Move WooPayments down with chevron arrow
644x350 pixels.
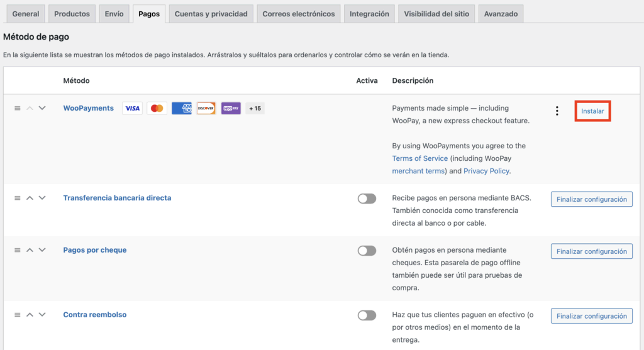[x=42, y=108]
